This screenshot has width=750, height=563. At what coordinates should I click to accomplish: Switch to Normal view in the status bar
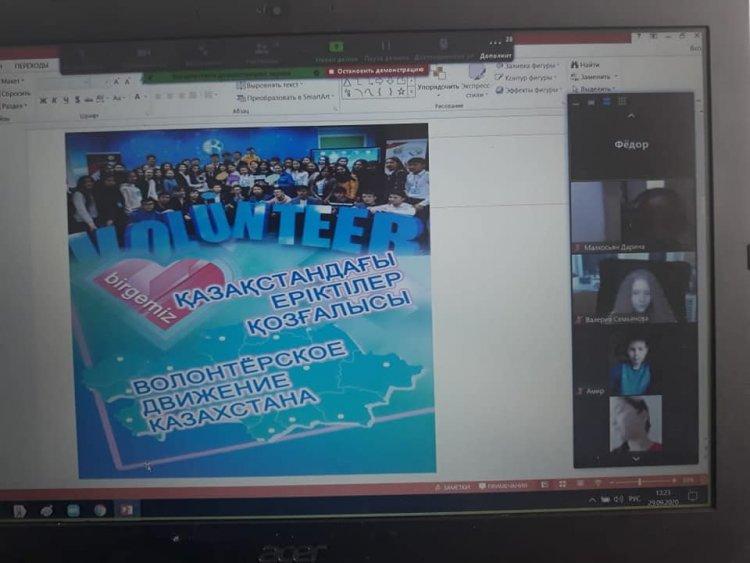(x=545, y=485)
